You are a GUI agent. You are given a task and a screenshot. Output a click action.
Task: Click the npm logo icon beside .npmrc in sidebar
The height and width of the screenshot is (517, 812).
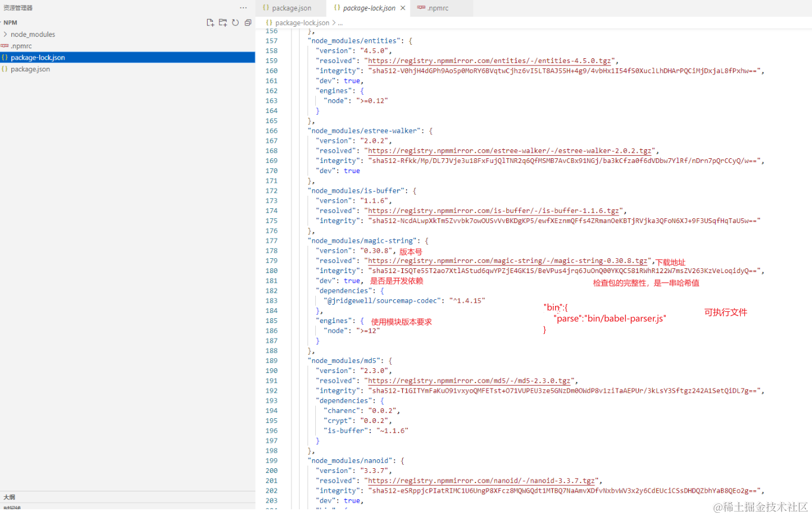tap(6, 46)
